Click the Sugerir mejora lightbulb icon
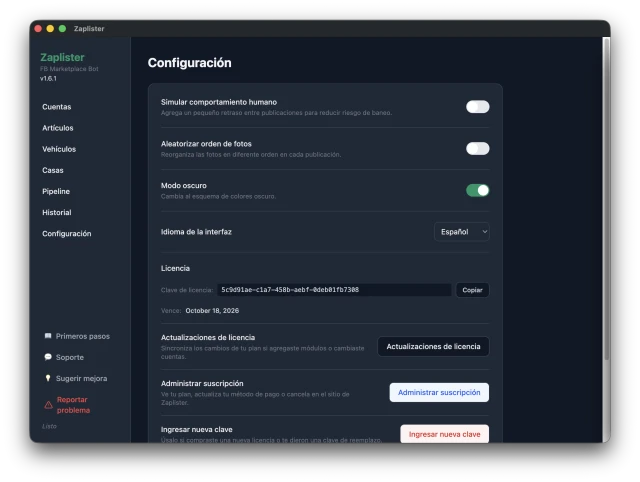 pos(48,378)
